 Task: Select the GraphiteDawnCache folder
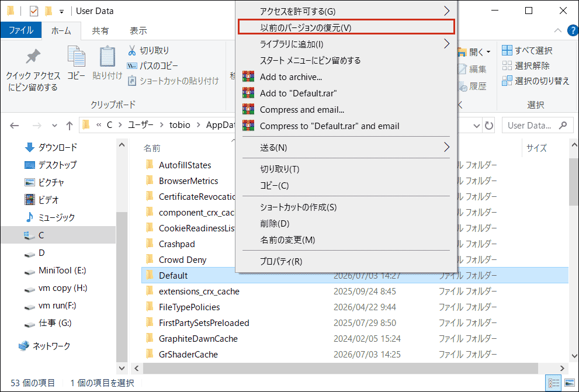tap(198, 338)
